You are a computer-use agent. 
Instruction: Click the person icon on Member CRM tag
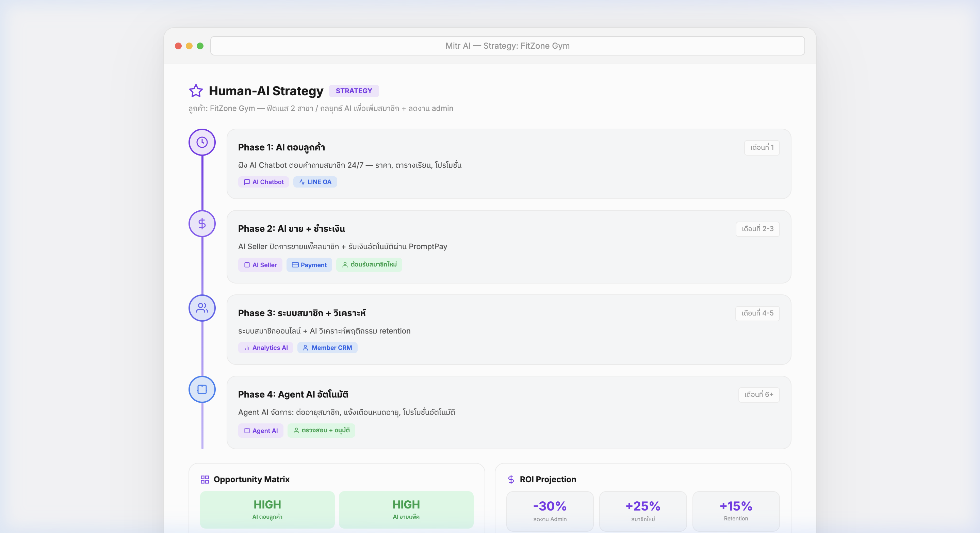click(305, 348)
